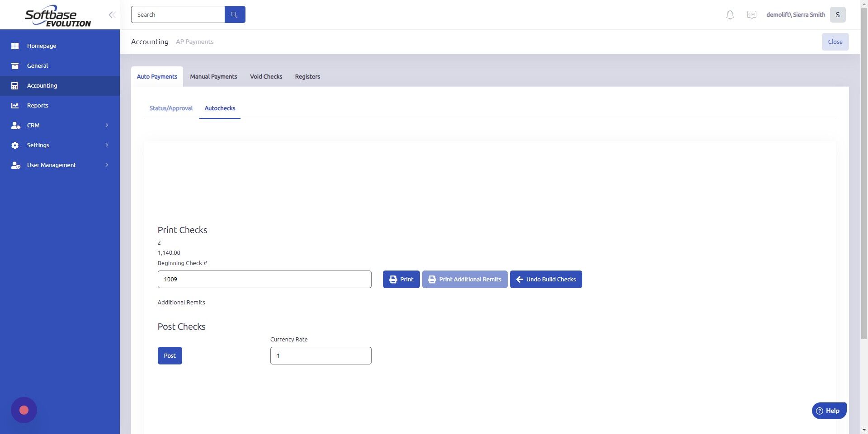Image resolution: width=868 pixels, height=434 pixels.
Task: Open the Sierra Smith avatar circle
Action: click(838, 14)
